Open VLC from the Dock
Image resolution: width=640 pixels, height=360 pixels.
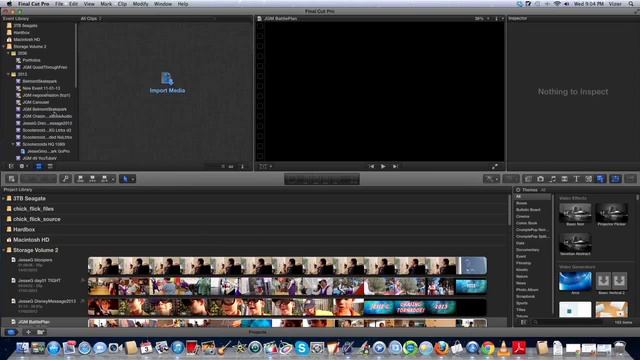click(x=503, y=348)
